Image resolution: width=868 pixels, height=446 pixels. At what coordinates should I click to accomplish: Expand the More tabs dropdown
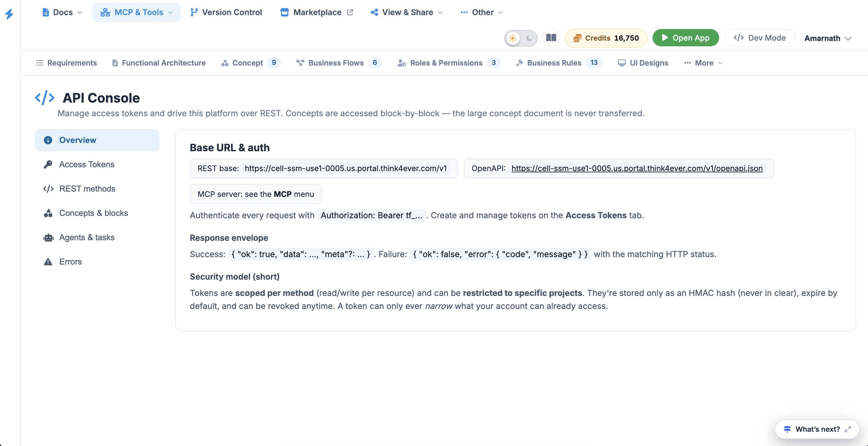[703, 63]
